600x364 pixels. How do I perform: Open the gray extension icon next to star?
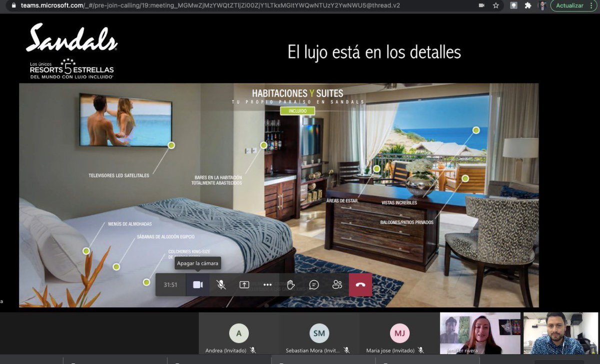(513, 5)
